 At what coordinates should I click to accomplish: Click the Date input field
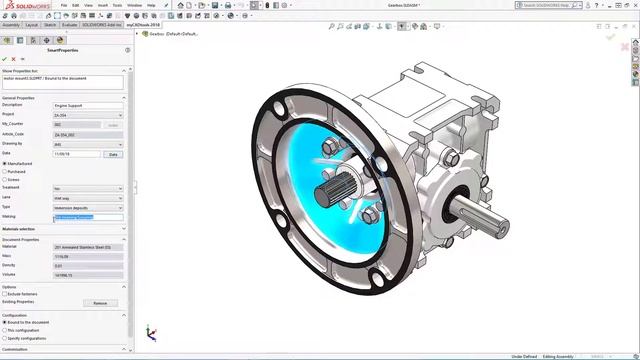(77, 154)
